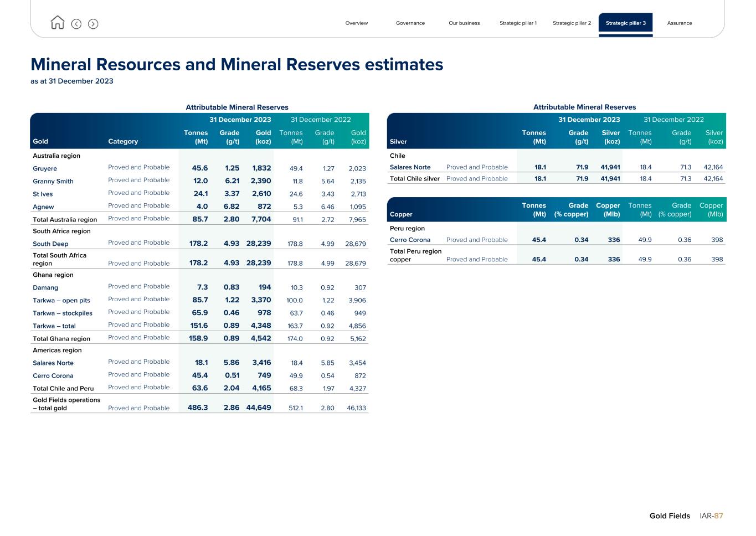The image size is (756, 536).
Task: Click Cerro Corona in copper table
Action: coord(410,240)
